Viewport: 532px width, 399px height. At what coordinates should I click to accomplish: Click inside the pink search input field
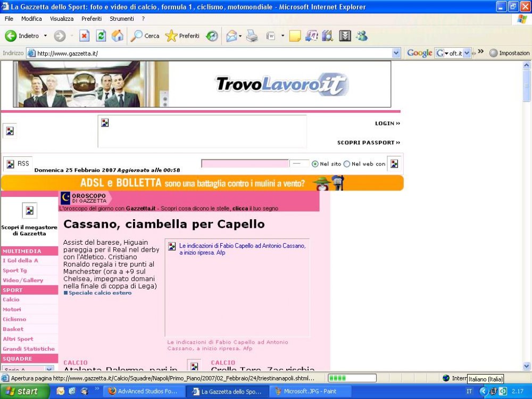tap(245, 164)
